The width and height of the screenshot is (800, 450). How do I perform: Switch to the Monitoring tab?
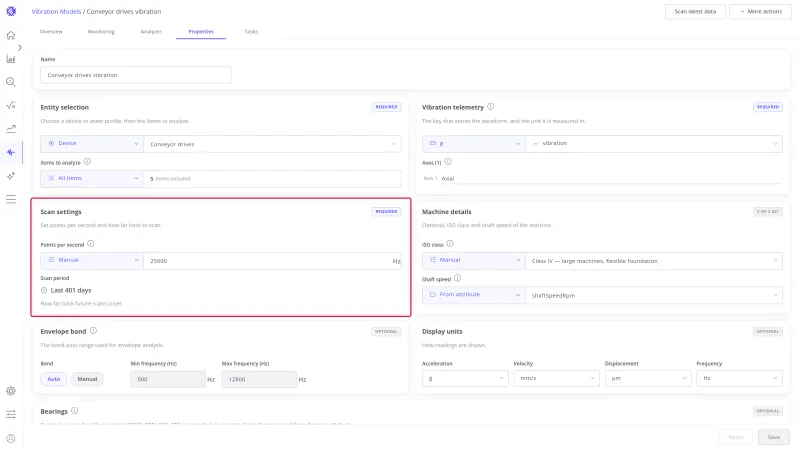[101, 32]
